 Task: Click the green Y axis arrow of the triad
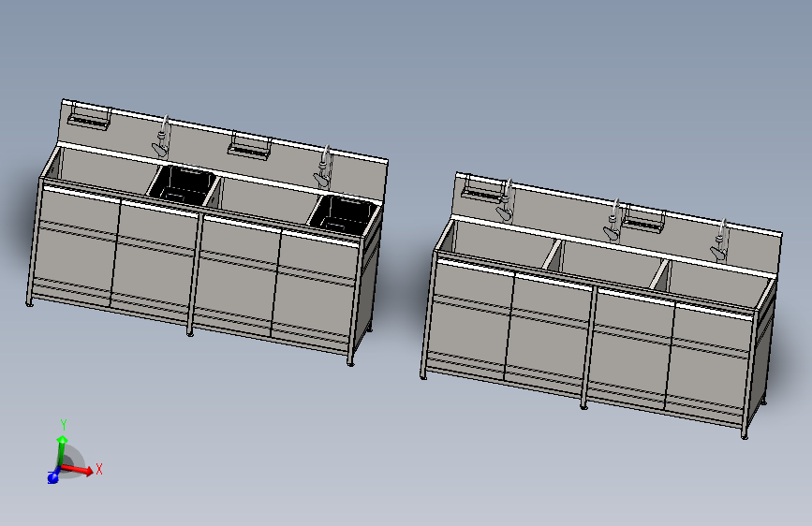point(62,449)
